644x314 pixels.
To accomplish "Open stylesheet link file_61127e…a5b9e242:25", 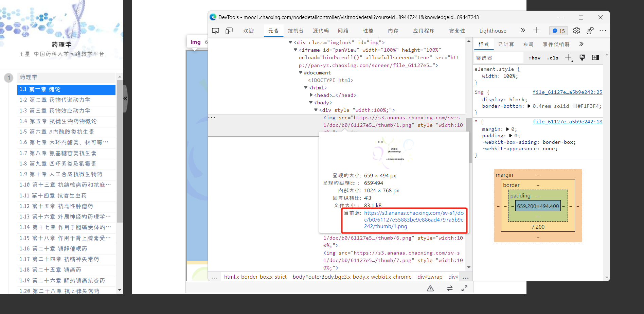I will pos(567,92).
